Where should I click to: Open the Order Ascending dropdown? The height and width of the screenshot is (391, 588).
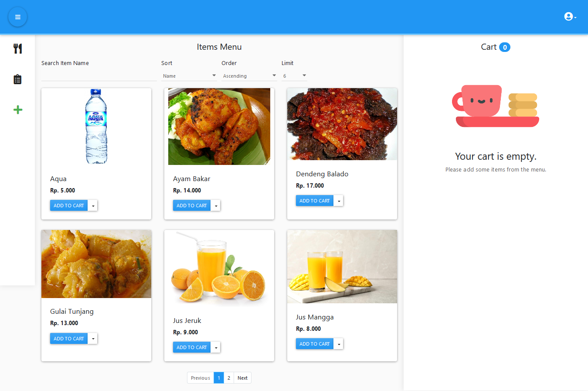(x=249, y=76)
